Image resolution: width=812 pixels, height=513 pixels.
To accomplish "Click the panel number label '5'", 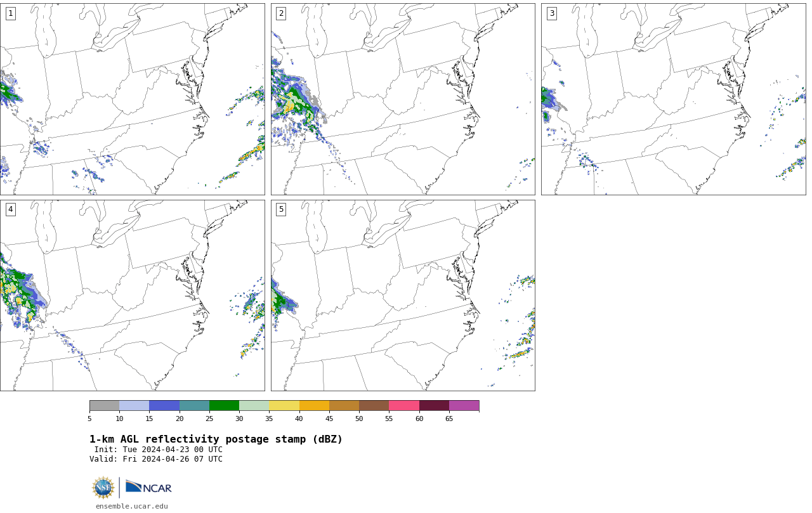I will [281, 209].
